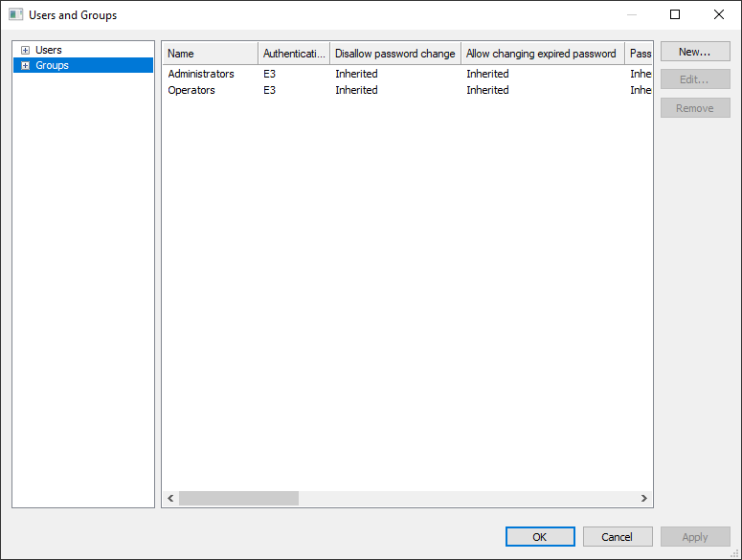Select Groups in the tree
The image size is (742, 560).
click(x=52, y=65)
